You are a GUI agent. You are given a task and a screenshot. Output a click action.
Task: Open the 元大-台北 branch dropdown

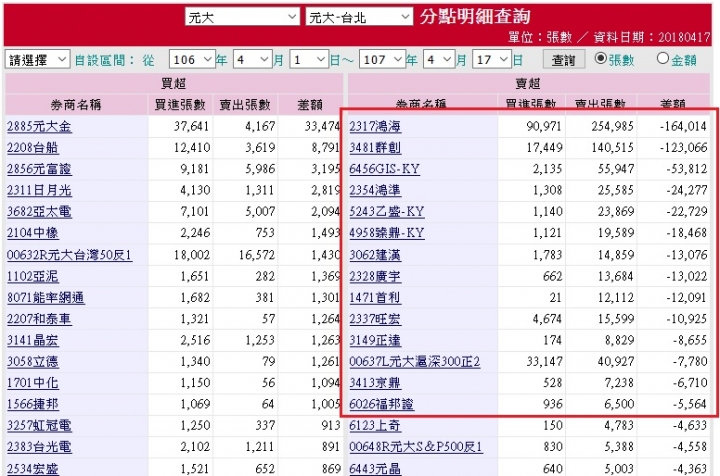click(x=359, y=17)
